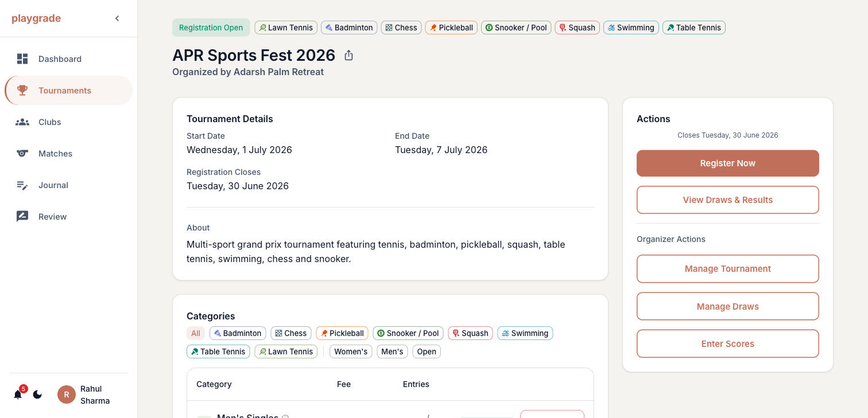Click Pickleball tag in header
This screenshot has height=418, width=868.
point(451,28)
